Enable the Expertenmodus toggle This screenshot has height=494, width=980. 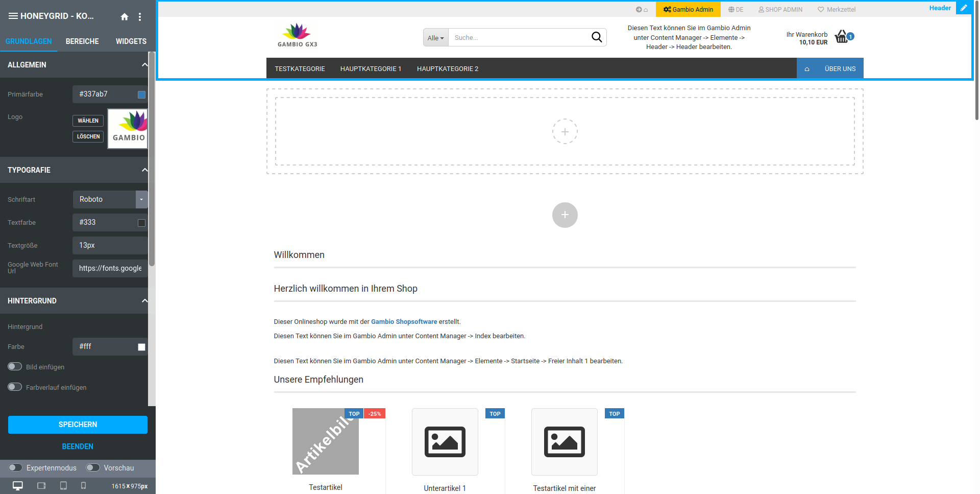point(15,468)
